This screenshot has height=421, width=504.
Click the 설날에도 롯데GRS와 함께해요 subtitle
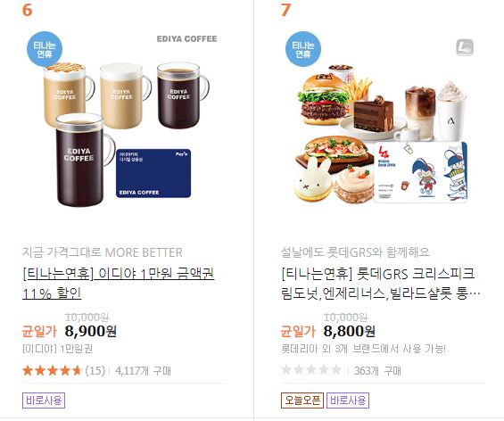355,252
